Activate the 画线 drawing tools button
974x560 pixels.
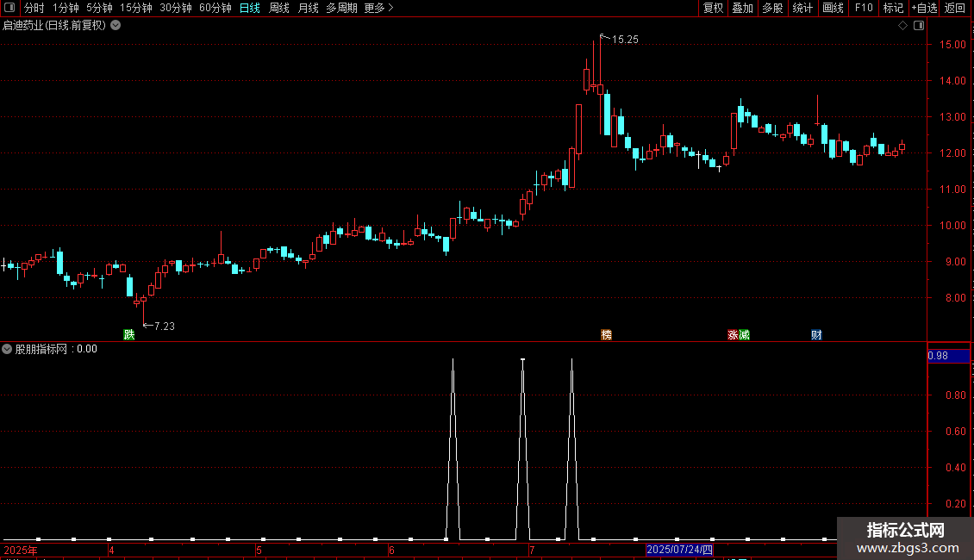coord(833,8)
